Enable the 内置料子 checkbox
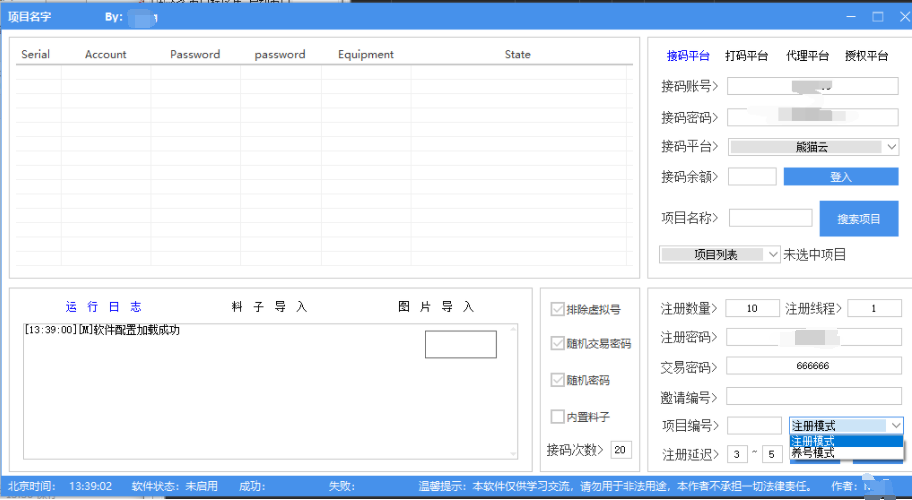This screenshot has height=500, width=912. tap(557, 416)
